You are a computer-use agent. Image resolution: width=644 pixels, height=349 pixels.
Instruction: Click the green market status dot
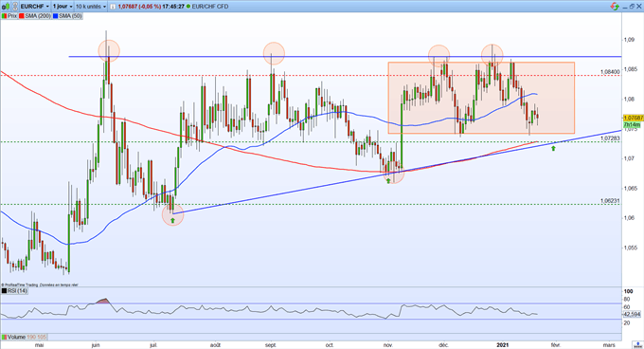coord(188,7)
